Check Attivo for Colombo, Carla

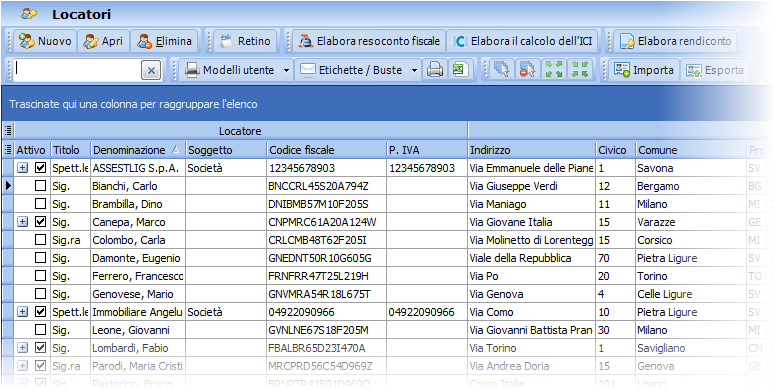(41, 240)
